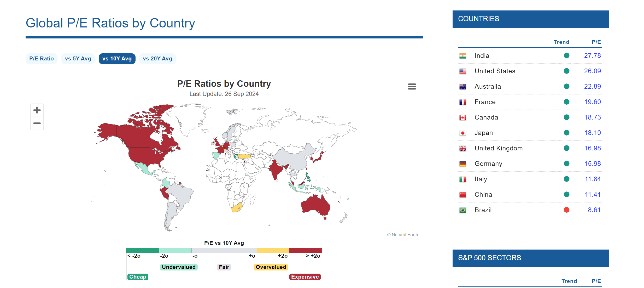Image resolution: width=644 pixels, height=288 pixels.
Task: Click the United Kingdom flag icon
Action: [x=462, y=148]
